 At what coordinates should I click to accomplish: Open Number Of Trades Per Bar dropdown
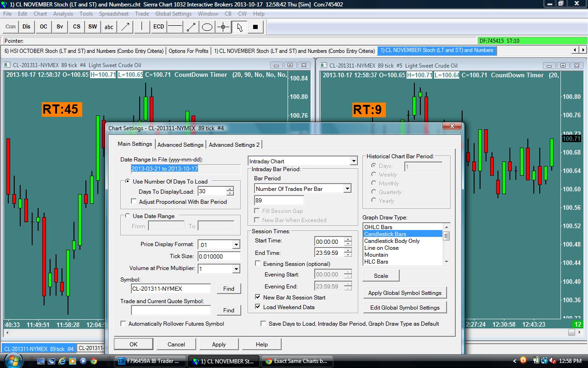[347, 189]
